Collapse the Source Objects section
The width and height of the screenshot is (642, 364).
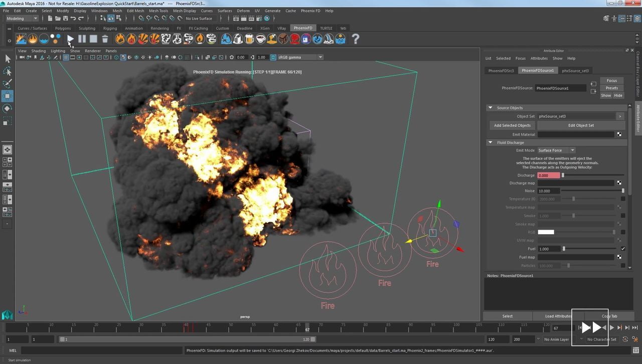(x=490, y=108)
